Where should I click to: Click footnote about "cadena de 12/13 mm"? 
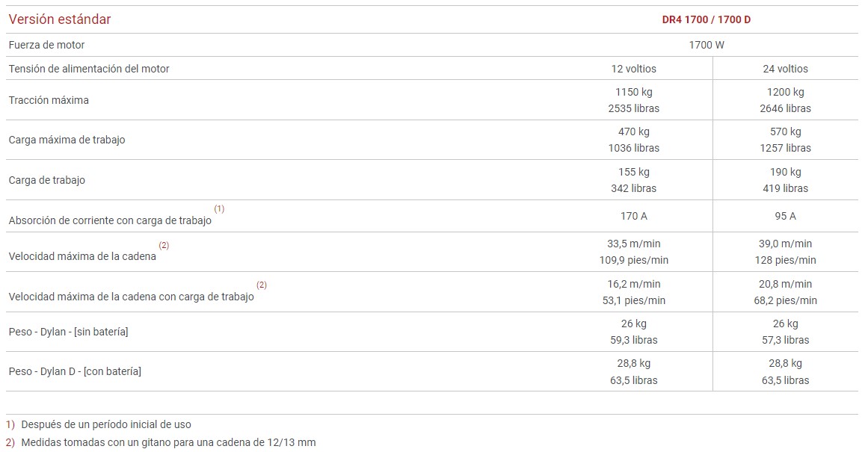tap(168, 442)
